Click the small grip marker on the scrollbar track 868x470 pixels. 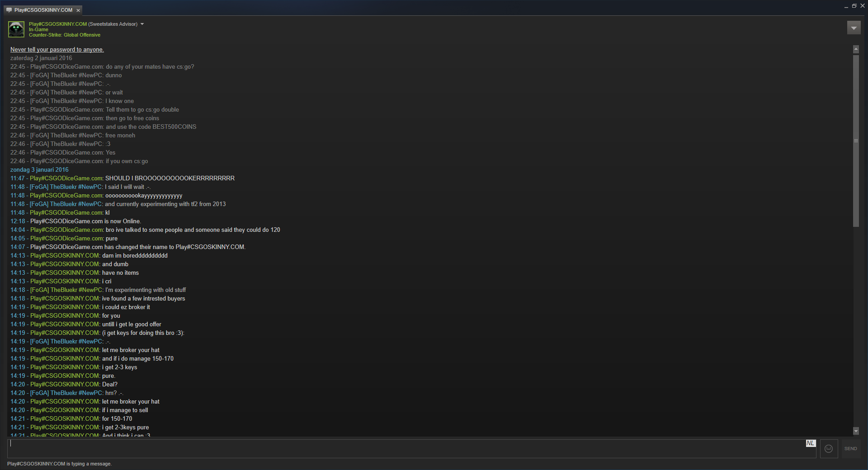click(856, 141)
